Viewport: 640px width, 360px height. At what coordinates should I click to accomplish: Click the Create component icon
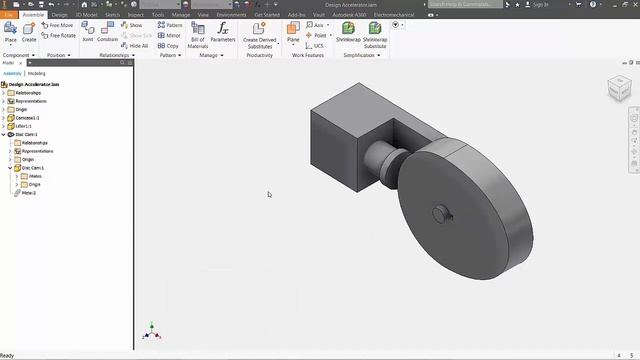tap(29, 32)
